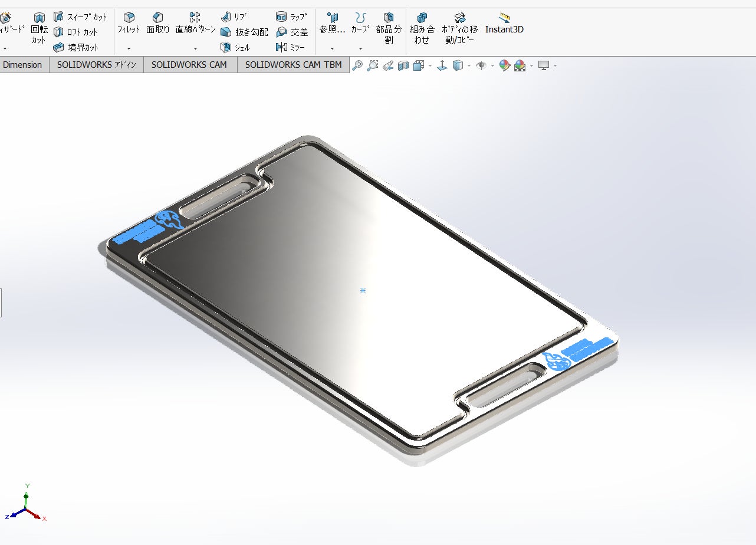Select the ロフトカット (Lofted Cut) tool
The height and width of the screenshot is (545, 756).
pos(75,32)
